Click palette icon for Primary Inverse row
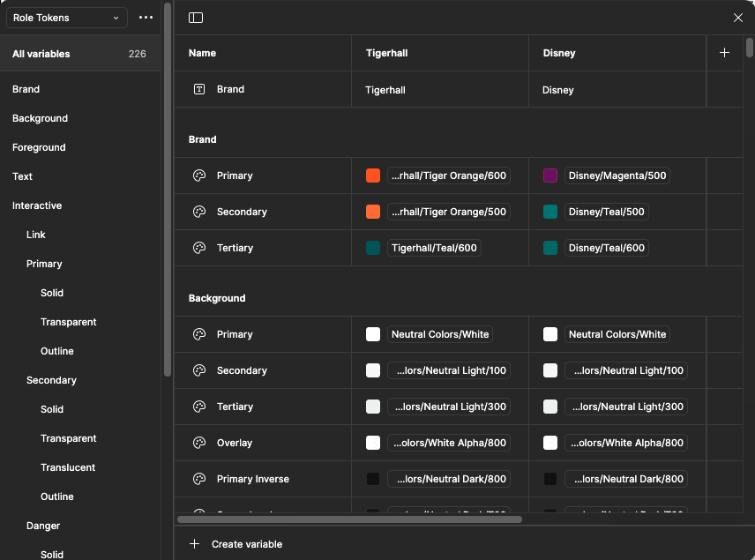This screenshot has width=755, height=560. click(199, 479)
